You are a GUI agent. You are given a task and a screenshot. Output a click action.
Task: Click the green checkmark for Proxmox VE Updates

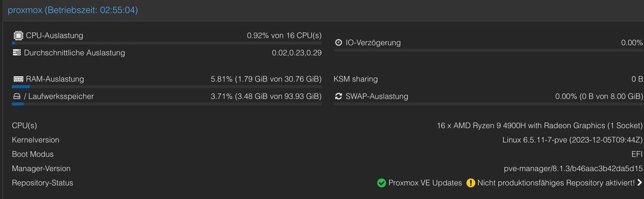tap(382, 183)
